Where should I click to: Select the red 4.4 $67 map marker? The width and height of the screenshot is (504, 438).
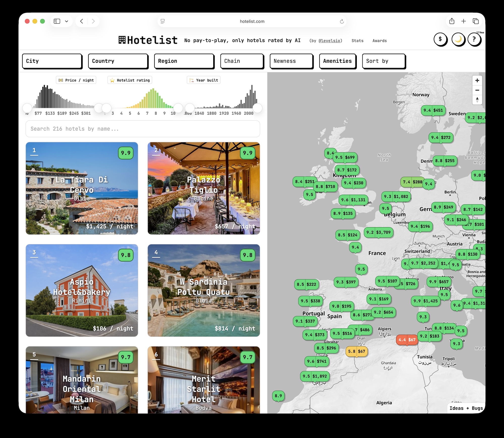[x=407, y=340]
